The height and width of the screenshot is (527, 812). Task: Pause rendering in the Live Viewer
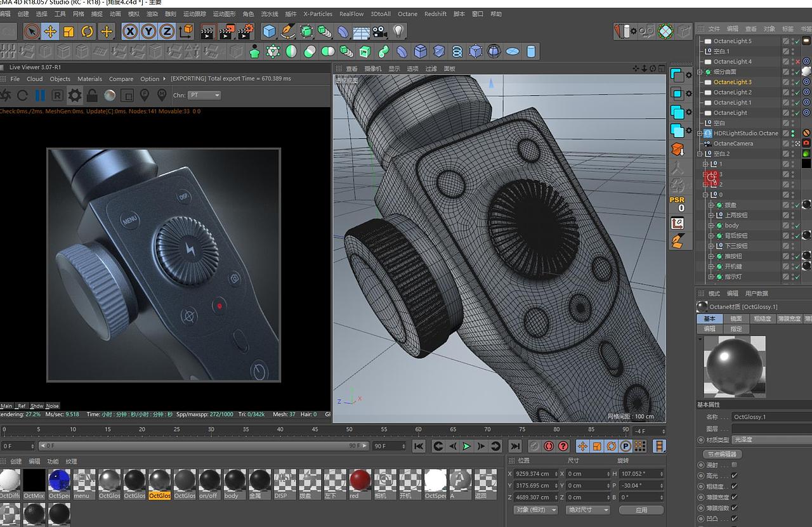(x=40, y=95)
